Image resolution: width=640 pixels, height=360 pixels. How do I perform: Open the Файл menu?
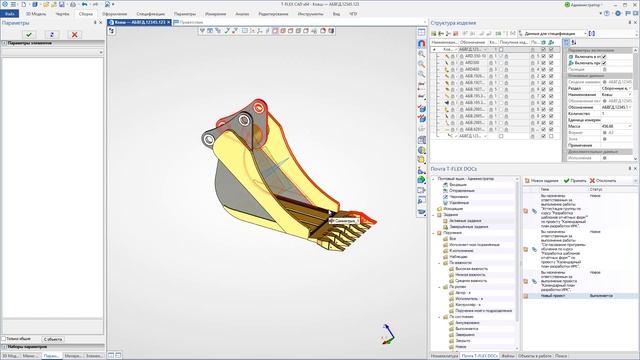tap(9, 13)
